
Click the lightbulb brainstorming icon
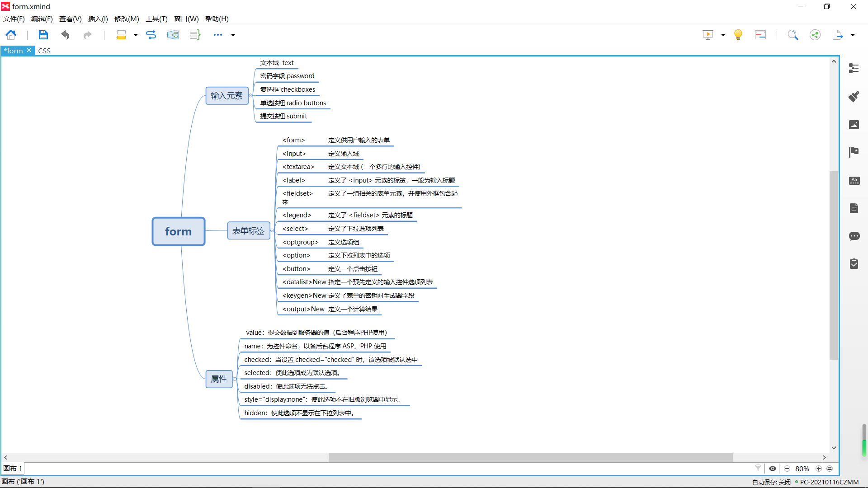tap(738, 35)
